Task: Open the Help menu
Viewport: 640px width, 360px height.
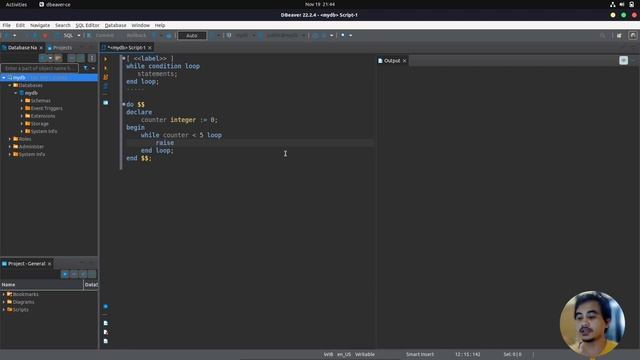Action: click(x=160, y=25)
